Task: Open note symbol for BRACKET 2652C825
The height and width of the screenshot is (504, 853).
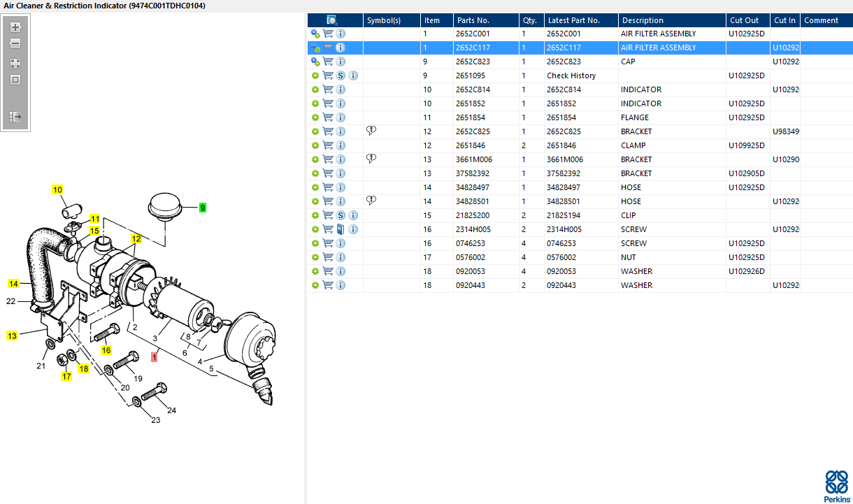Action: click(x=371, y=131)
